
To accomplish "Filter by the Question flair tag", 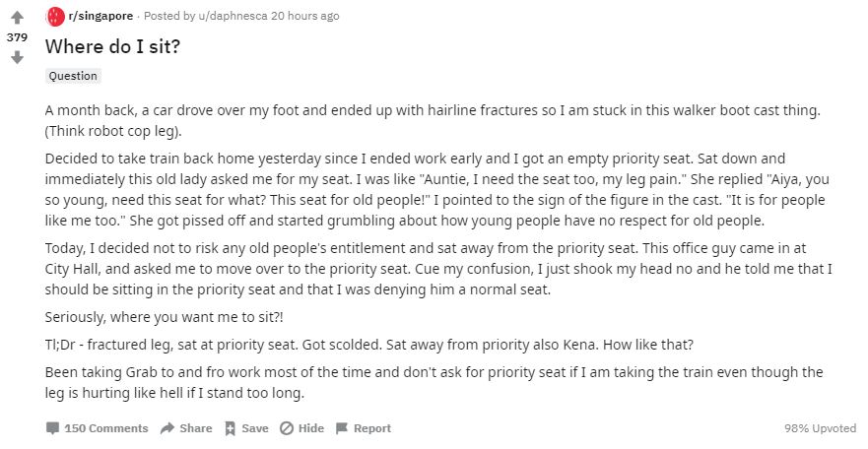I will (x=73, y=76).
